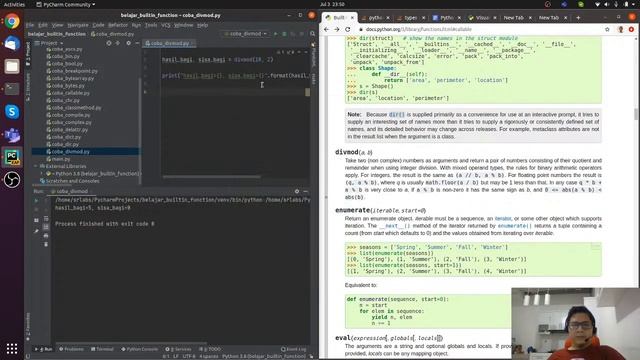Open OBS Studio from the dock
Image resolution: width=640 pixels, height=360 pixels.
click(x=12, y=180)
